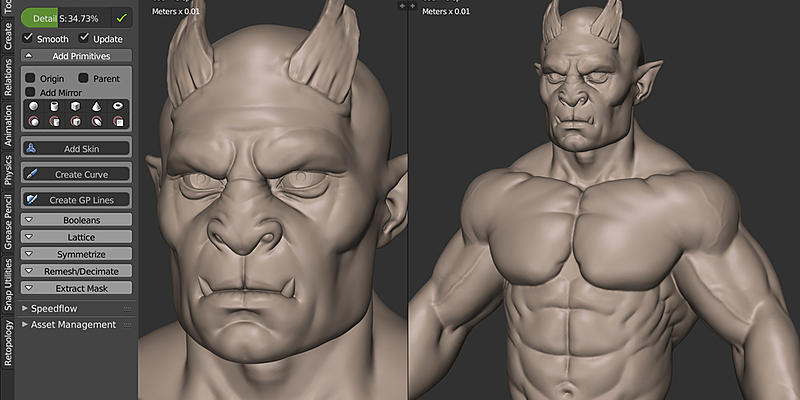
Task: Disable the Smooth checkbox
Action: (x=29, y=38)
